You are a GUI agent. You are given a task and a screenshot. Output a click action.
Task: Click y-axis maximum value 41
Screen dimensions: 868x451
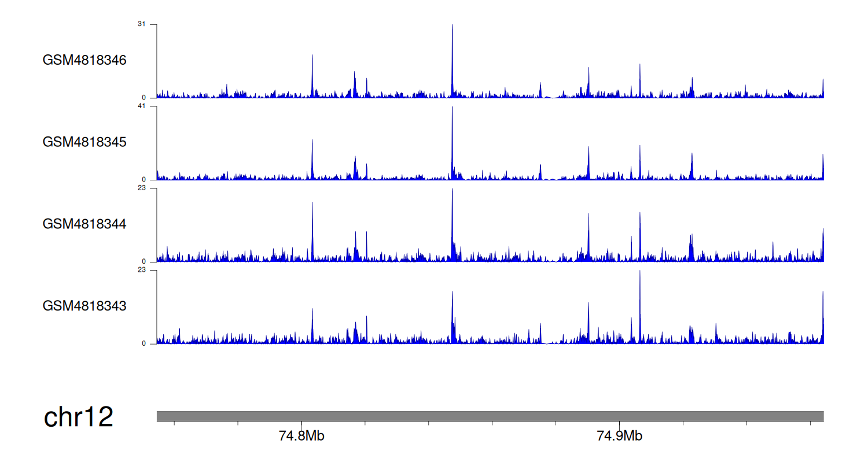pyautogui.click(x=142, y=106)
